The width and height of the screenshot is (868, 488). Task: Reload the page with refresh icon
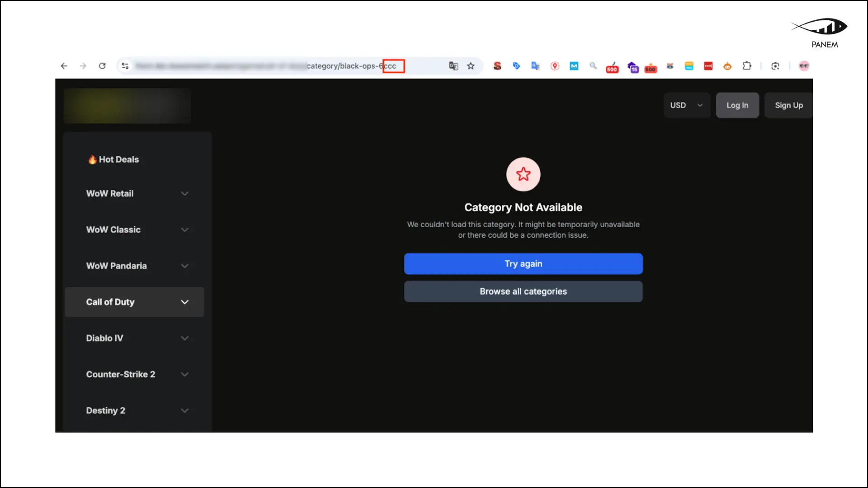click(x=102, y=66)
